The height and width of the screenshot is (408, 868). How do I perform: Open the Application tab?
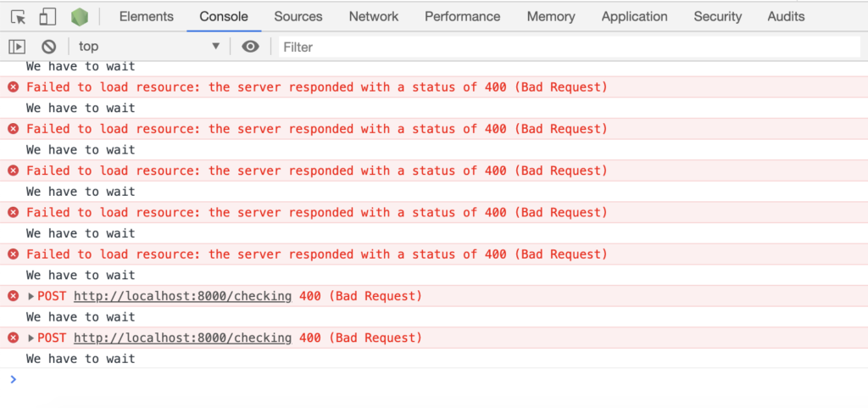point(634,17)
